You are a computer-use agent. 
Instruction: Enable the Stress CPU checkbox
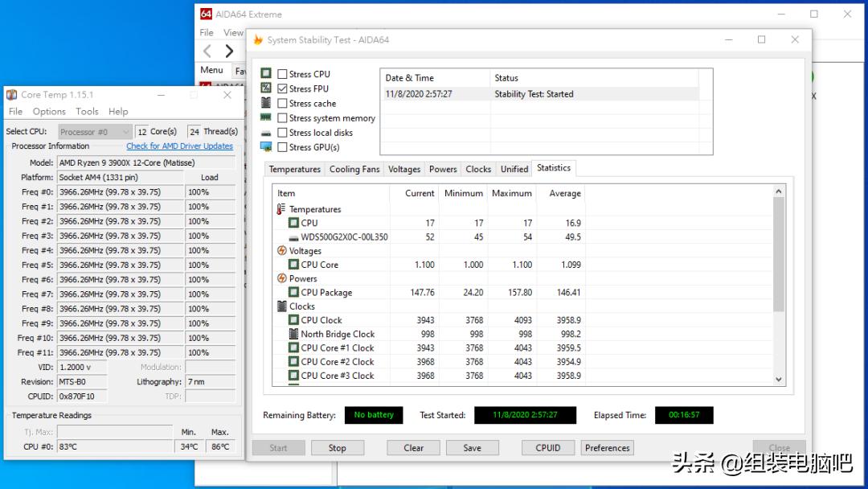282,74
